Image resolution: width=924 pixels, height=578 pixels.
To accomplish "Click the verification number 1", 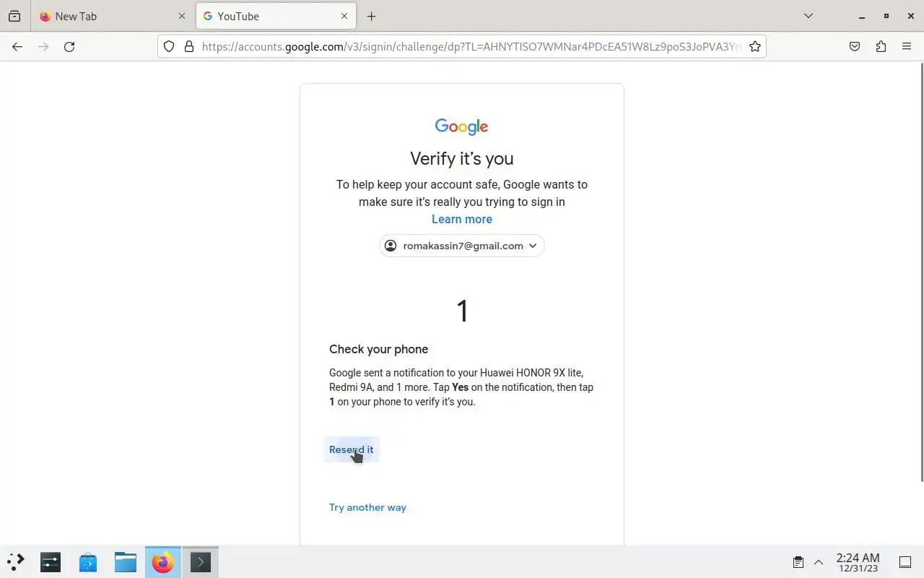I will [x=462, y=311].
